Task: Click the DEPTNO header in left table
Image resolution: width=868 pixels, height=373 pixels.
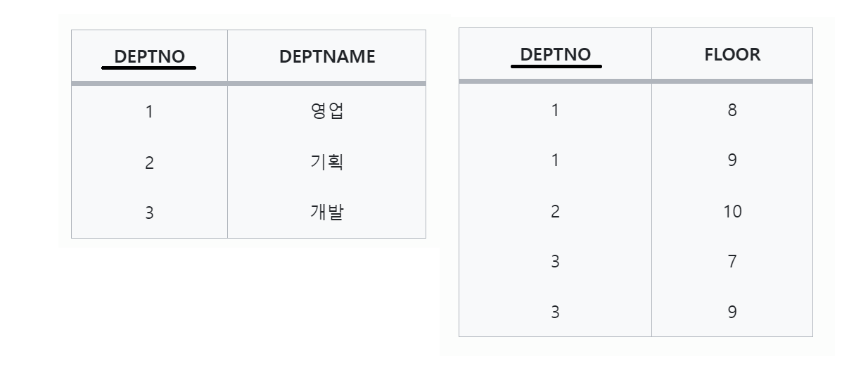Action: click(x=149, y=57)
